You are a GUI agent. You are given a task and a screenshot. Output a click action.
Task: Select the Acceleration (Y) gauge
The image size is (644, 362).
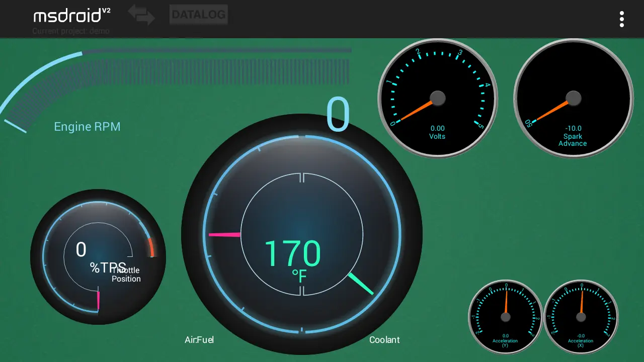pos(506,317)
